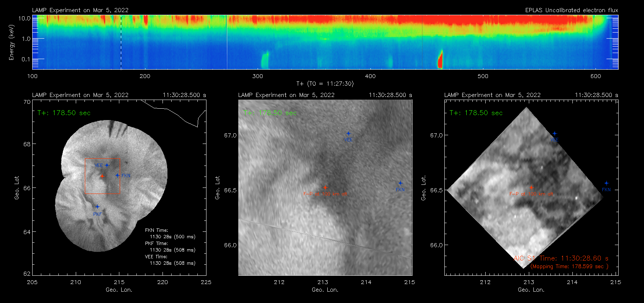Click the 'AIC S1 Time: 11:30:28.60 s' text
This screenshot has width=644, height=303.
click(561, 258)
